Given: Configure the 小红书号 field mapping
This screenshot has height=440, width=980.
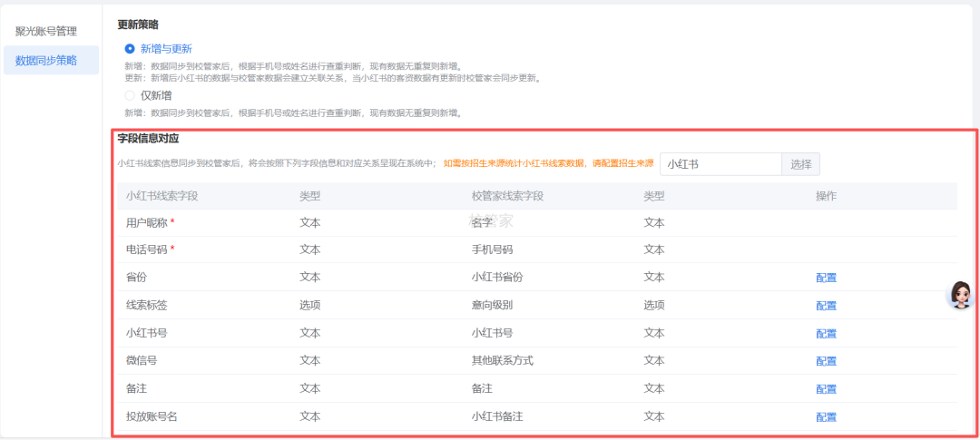Looking at the screenshot, I should coord(826,334).
